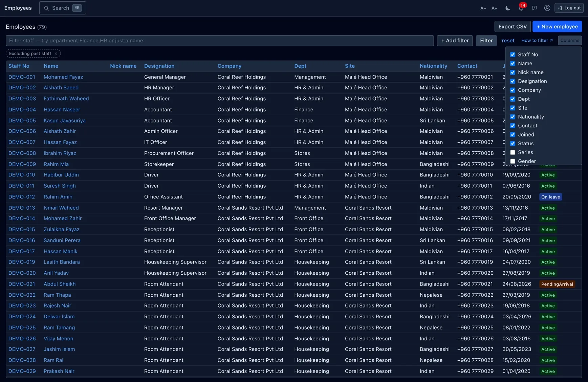Uncheck the Status column checkbox
Image resolution: width=588 pixels, height=382 pixels.
[x=513, y=144]
